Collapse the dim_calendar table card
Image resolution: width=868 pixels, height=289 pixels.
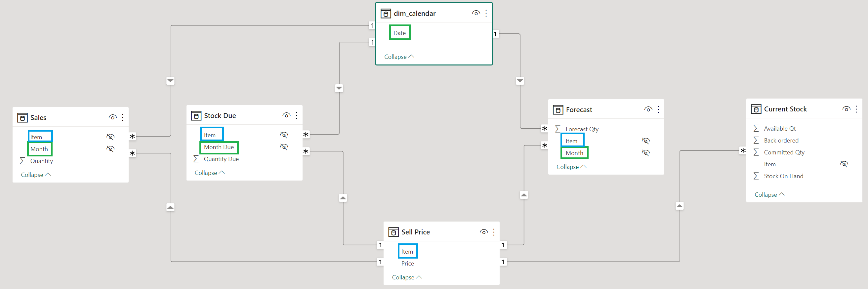point(399,57)
